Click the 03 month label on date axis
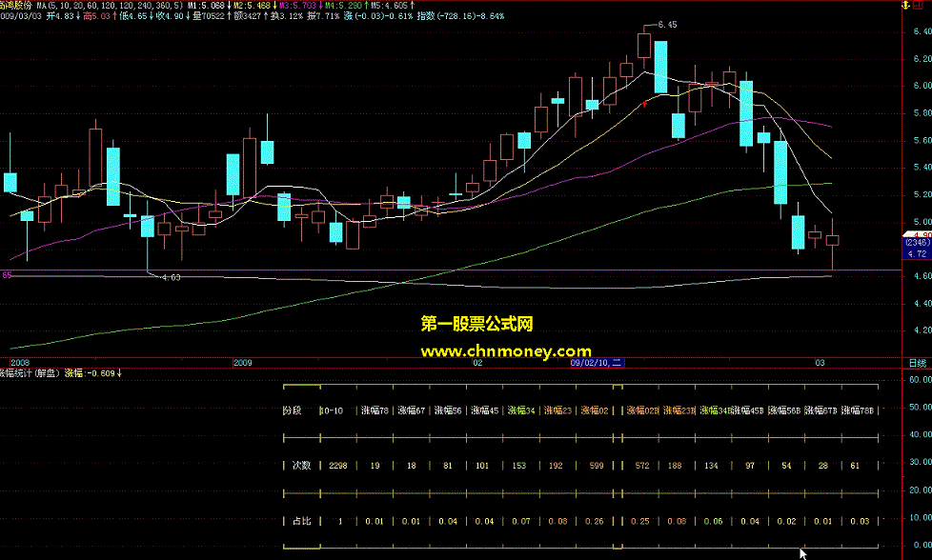Image resolution: width=932 pixels, height=560 pixels. tap(820, 362)
